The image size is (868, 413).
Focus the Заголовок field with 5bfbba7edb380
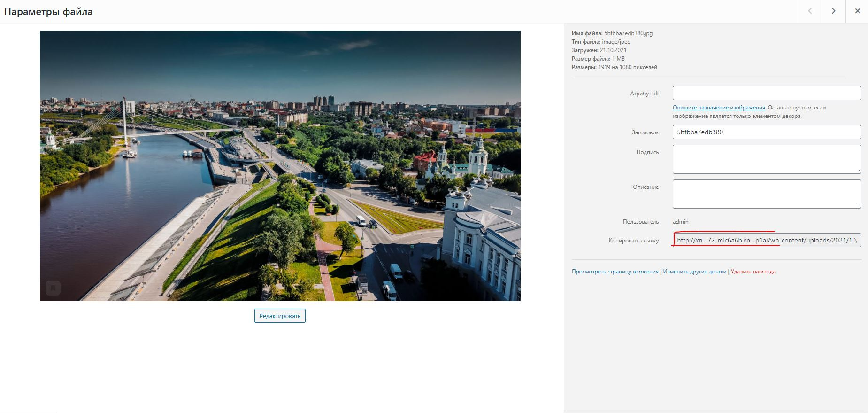pos(767,132)
